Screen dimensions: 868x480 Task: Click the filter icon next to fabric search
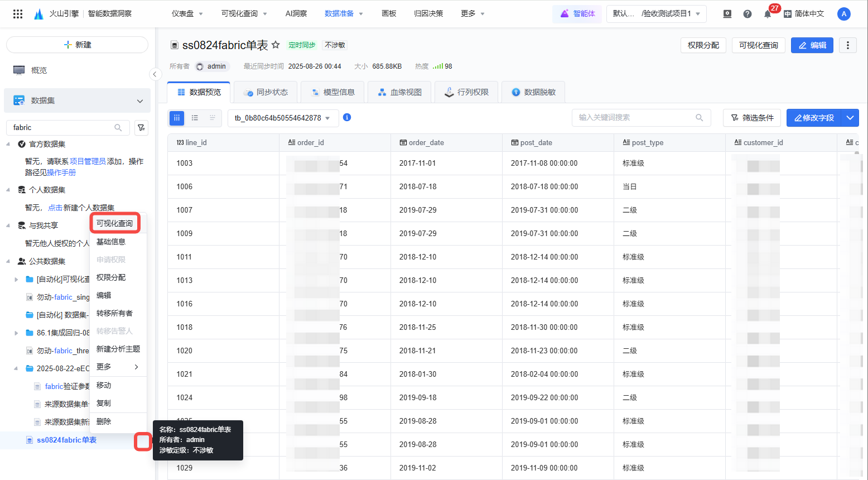click(142, 128)
